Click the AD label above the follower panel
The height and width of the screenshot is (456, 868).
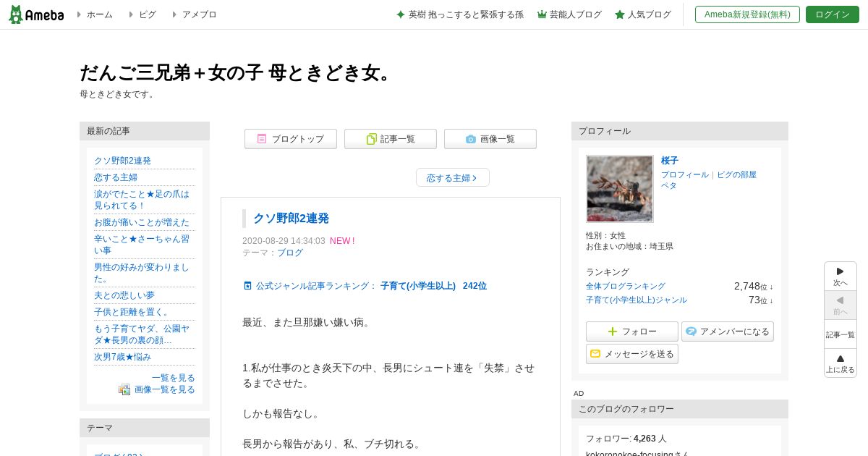[579, 393]
